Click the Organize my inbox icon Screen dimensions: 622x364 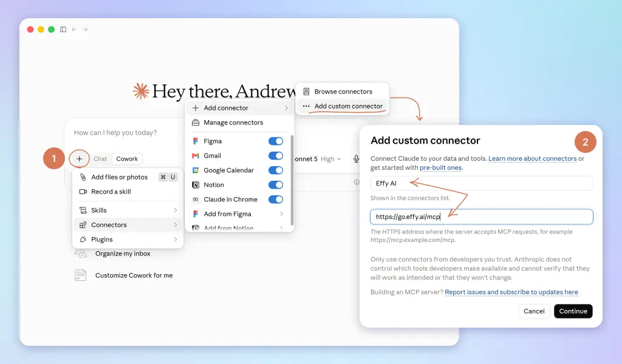pos(81,254)
